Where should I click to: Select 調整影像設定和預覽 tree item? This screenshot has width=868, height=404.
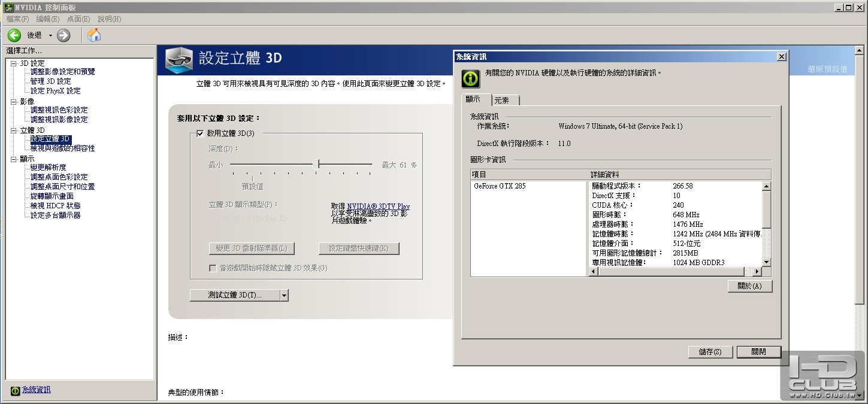pyautogui.click(x=63, y=72)
